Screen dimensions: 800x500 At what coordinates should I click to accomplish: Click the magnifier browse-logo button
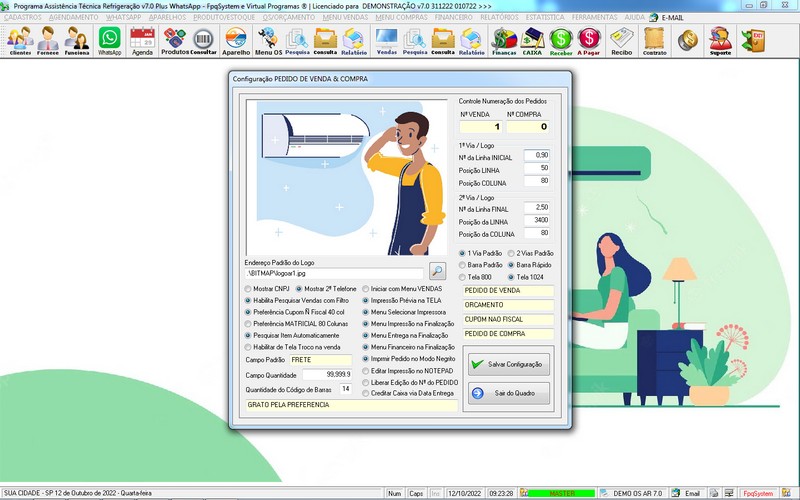(437, 271)
